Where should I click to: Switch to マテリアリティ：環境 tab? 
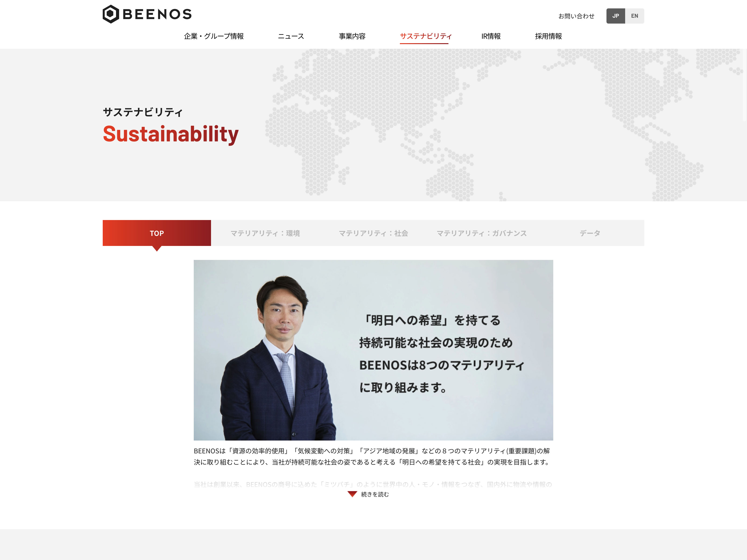[265, 233]
